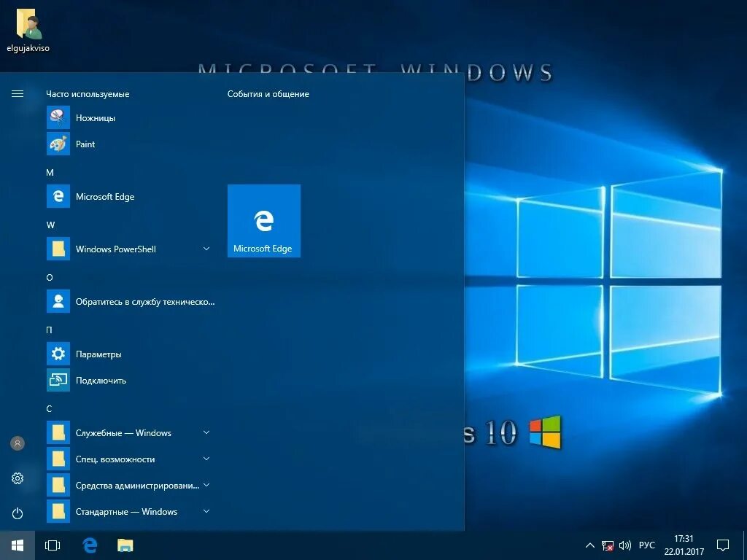The image size is (747, 560).
Task: Click the Ножницы label text
Action: pos(96,117)
